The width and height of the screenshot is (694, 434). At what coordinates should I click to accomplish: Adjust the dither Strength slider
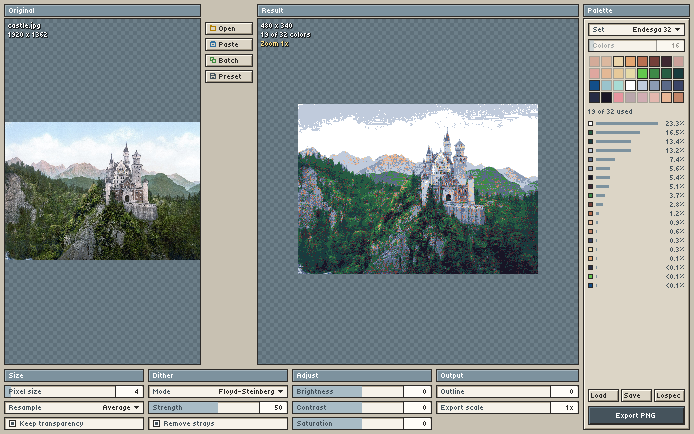tap(204, 408)
